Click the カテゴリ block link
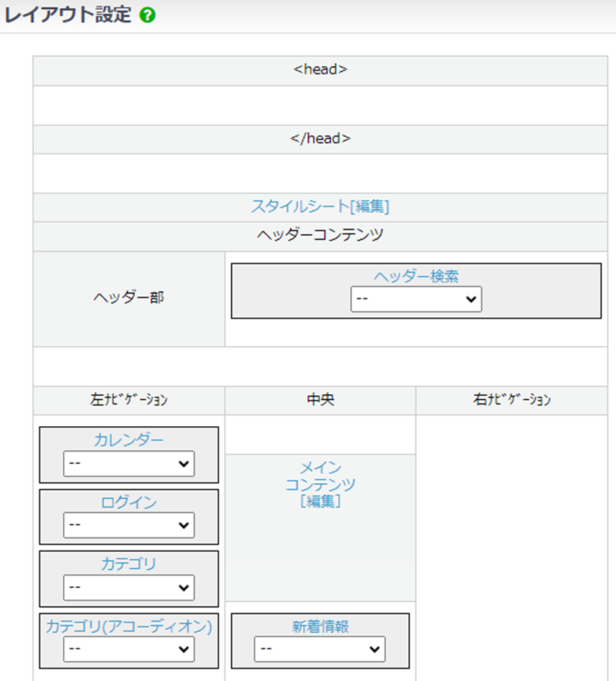 pyautogui.click(x=129, y=564)
